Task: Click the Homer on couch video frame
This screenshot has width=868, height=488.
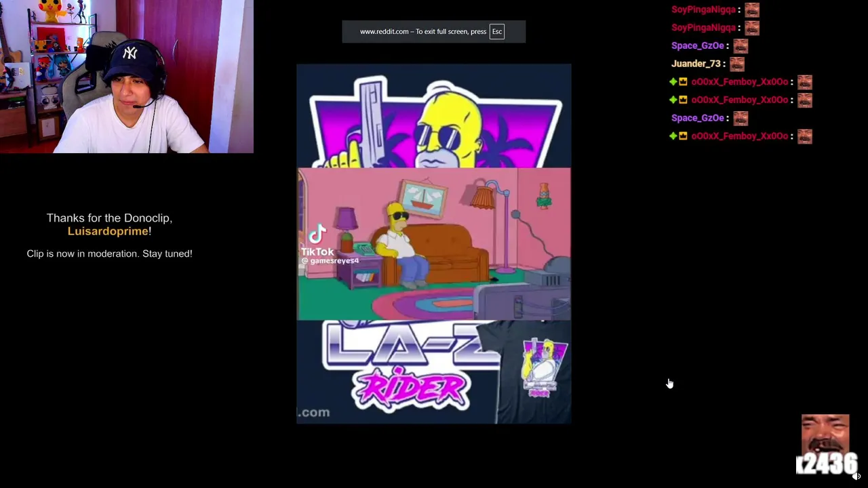Action: pyautogui.click(x=434, y=244)
